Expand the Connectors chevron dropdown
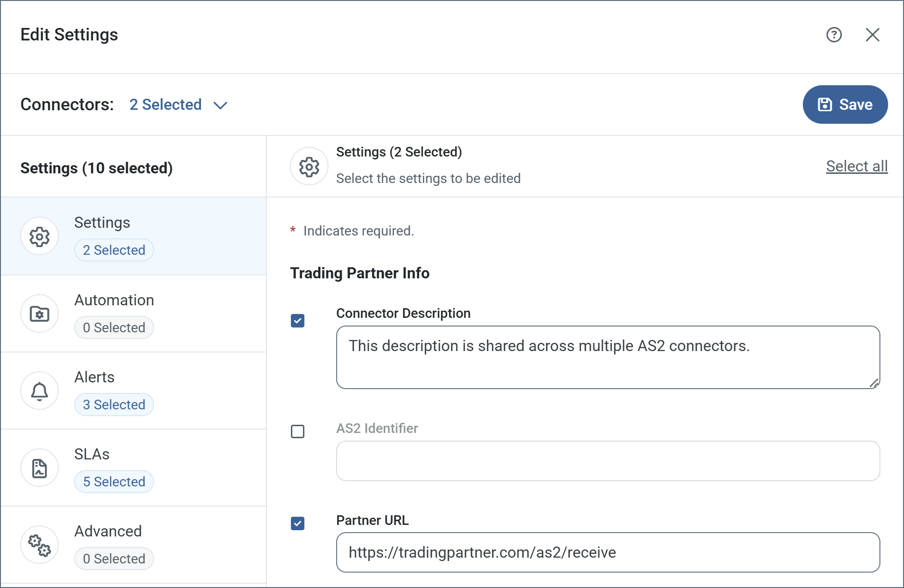Image resolution: width=904 pixels, height=588 pixels. pos(221,105)
